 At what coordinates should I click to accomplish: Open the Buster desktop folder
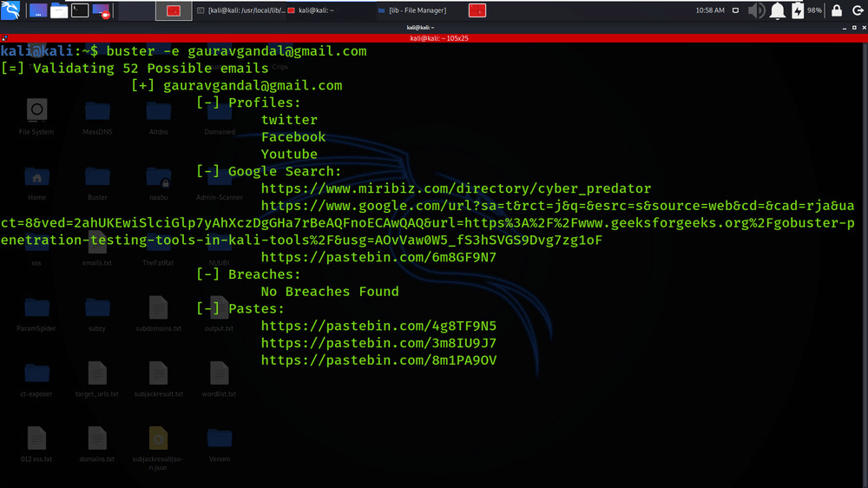(x=97, y=183)
